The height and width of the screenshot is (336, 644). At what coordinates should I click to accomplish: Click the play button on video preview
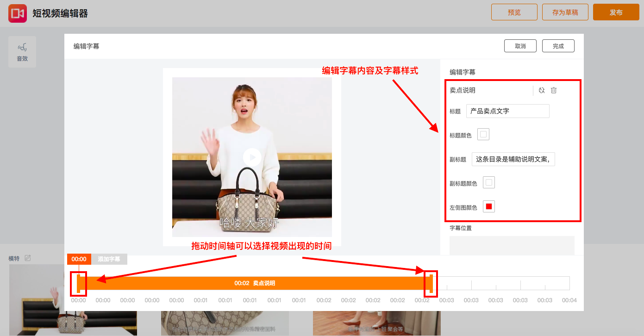[x=252, y=157]
